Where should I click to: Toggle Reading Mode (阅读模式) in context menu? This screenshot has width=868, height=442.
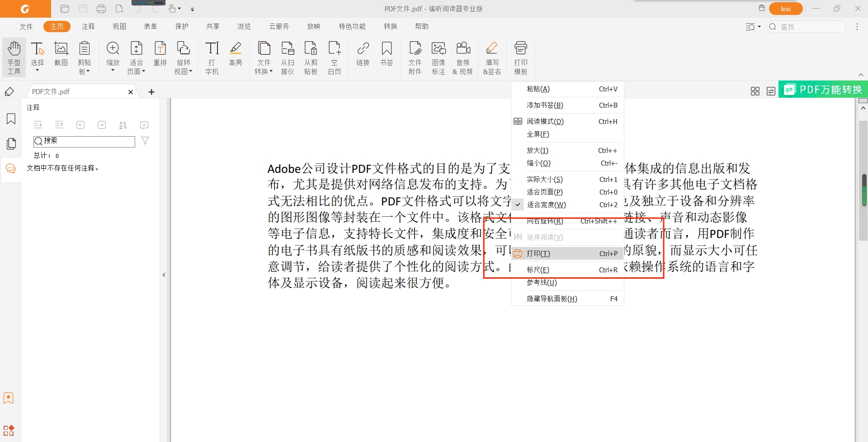point(545,122)
